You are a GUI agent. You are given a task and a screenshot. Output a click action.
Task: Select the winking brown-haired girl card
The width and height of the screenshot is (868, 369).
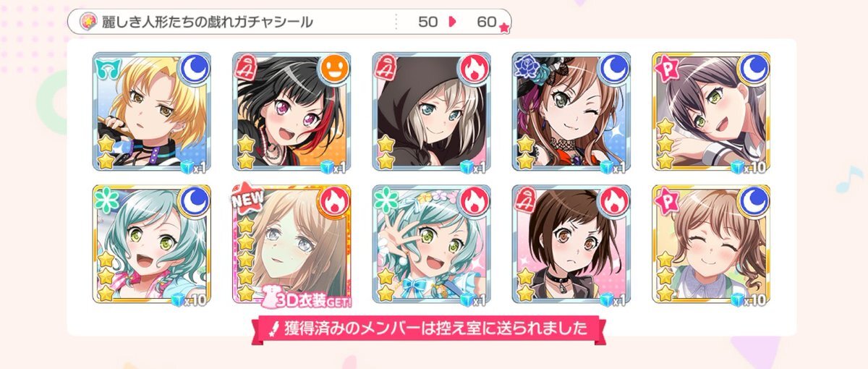[x=571, y=111]
